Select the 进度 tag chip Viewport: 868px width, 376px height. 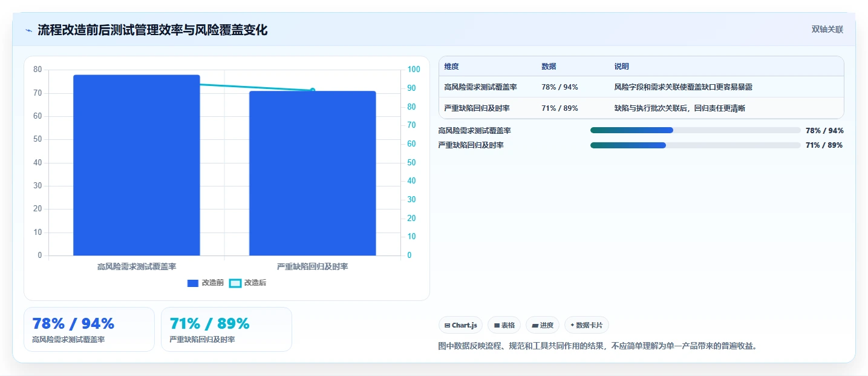tap(543, 325)
